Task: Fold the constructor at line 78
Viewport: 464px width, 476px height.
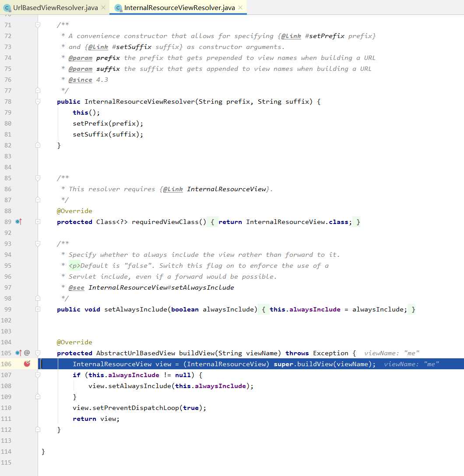Action: 38,101
